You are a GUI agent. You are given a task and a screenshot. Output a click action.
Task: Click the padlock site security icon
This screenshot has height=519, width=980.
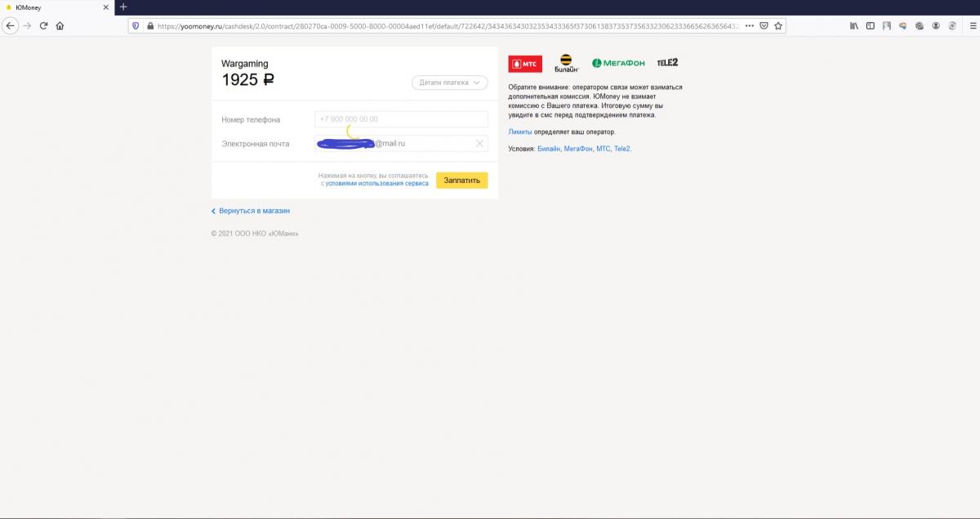149,25
